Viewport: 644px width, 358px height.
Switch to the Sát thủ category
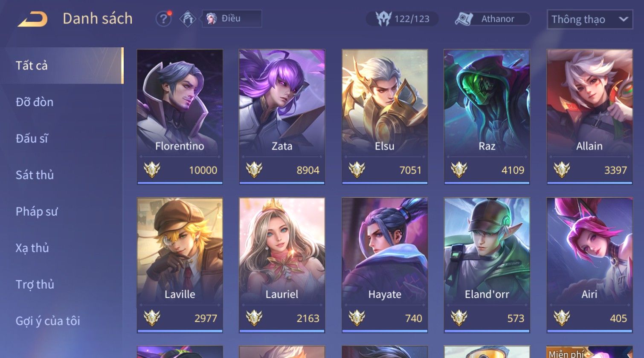point(35,175)
